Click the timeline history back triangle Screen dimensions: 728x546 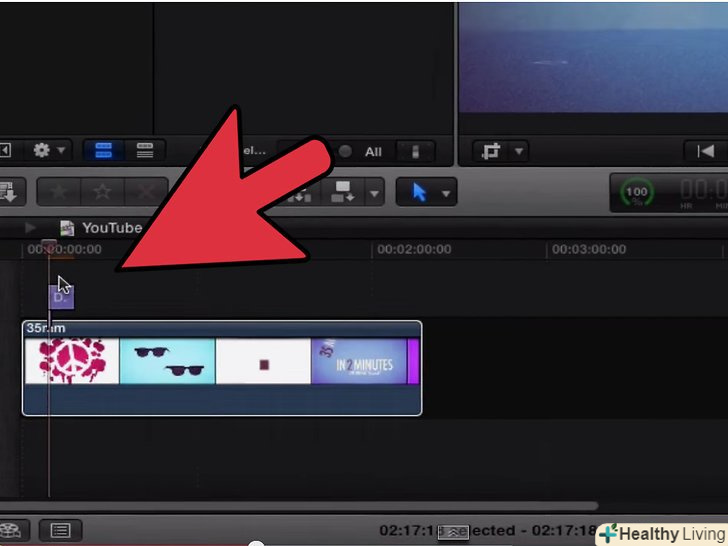tap(30, 228)
